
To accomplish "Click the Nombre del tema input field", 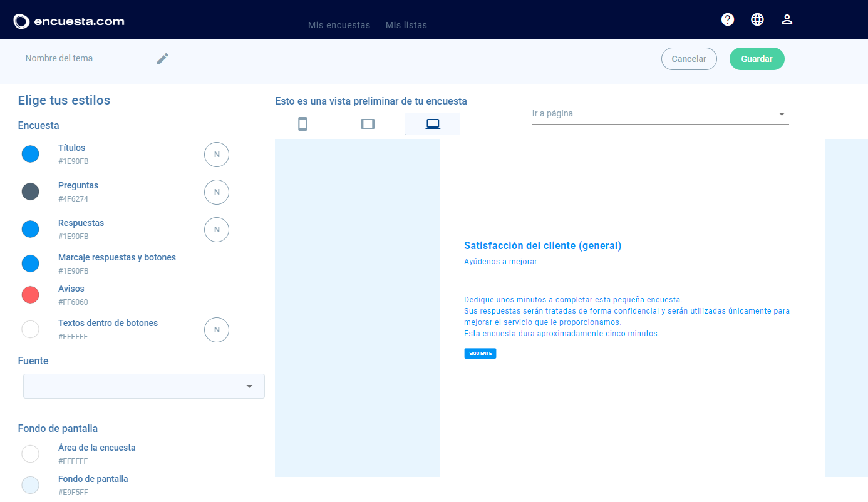I will (x=85, y=58).
